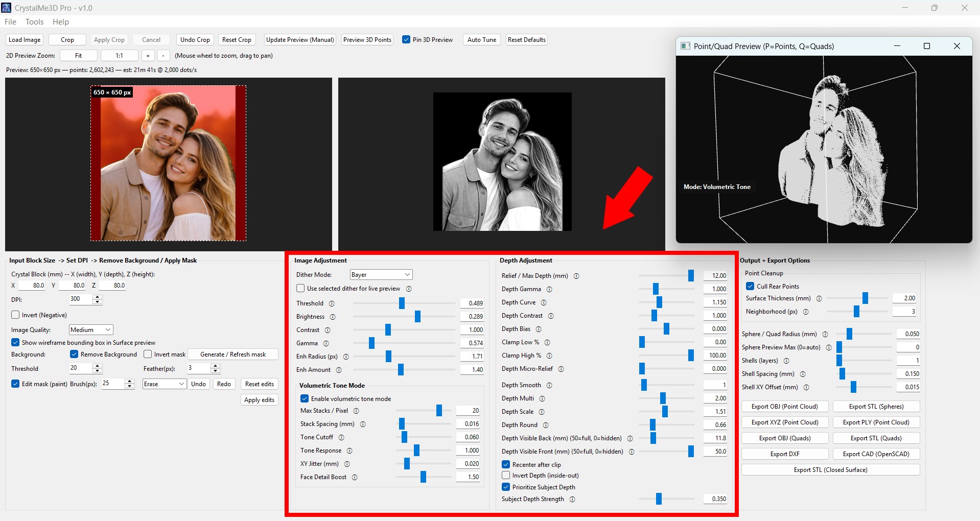Click info icon next to Threshold slider

[332, 303]
